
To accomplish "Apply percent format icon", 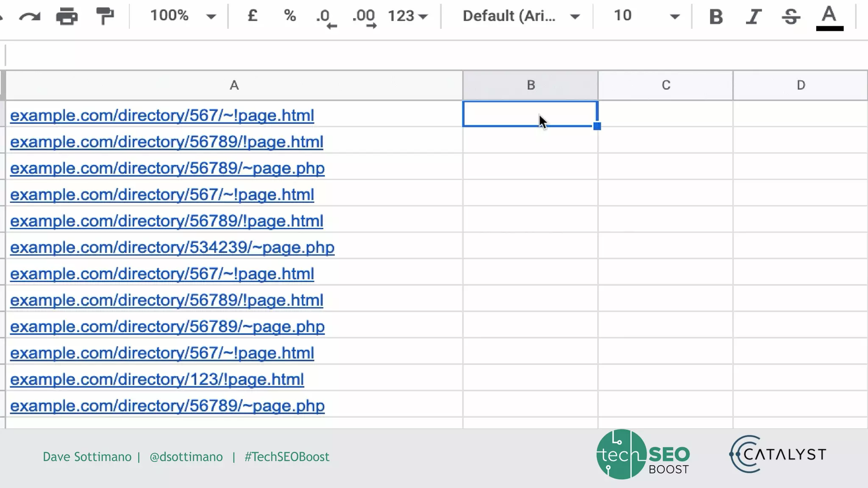I will [x=290, y=16].
